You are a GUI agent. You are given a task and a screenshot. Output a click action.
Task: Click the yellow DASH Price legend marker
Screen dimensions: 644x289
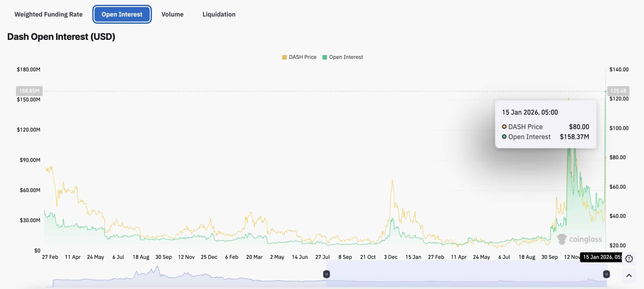tap(284, 57)
